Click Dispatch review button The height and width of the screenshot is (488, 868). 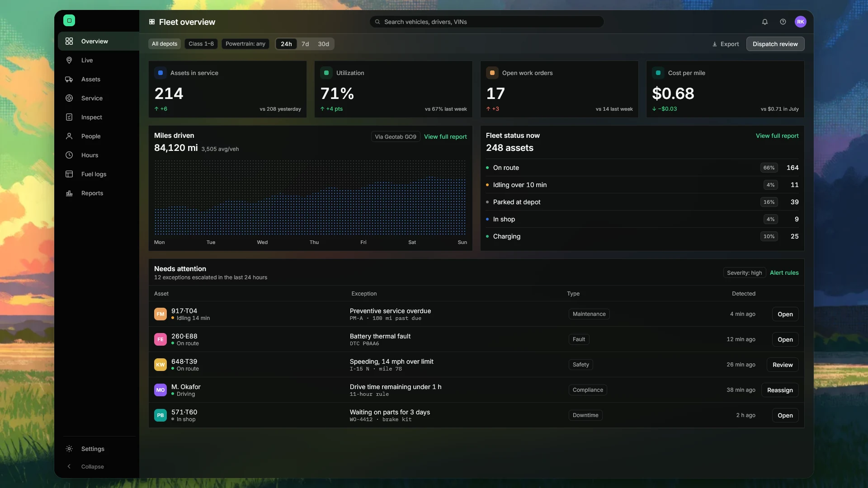click(x=775, y=44)
